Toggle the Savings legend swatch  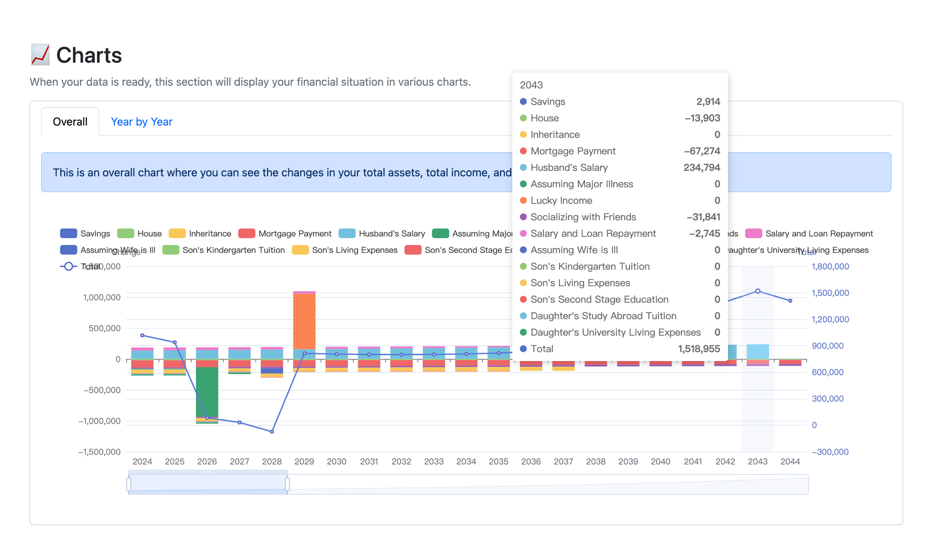(x=68, y=234)
